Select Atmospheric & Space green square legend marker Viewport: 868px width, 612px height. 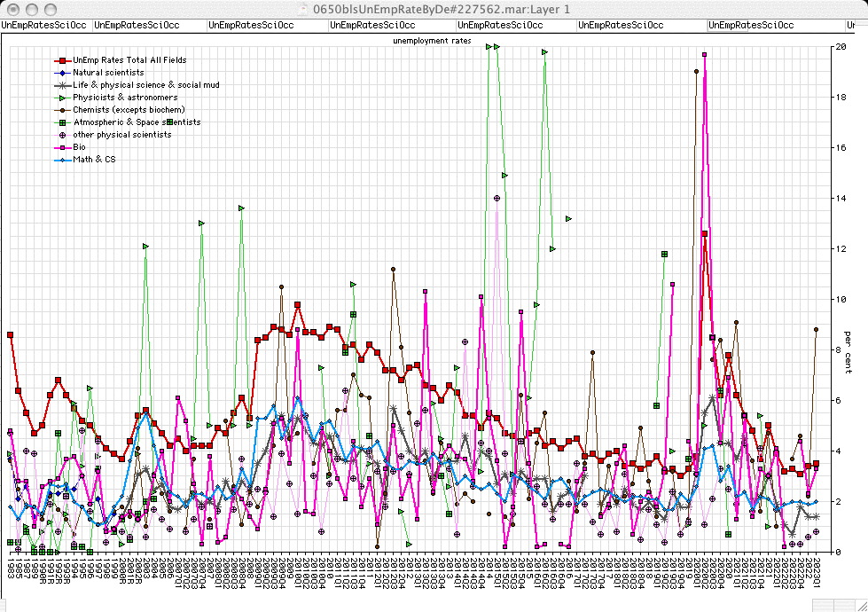(x=62, y=122)
